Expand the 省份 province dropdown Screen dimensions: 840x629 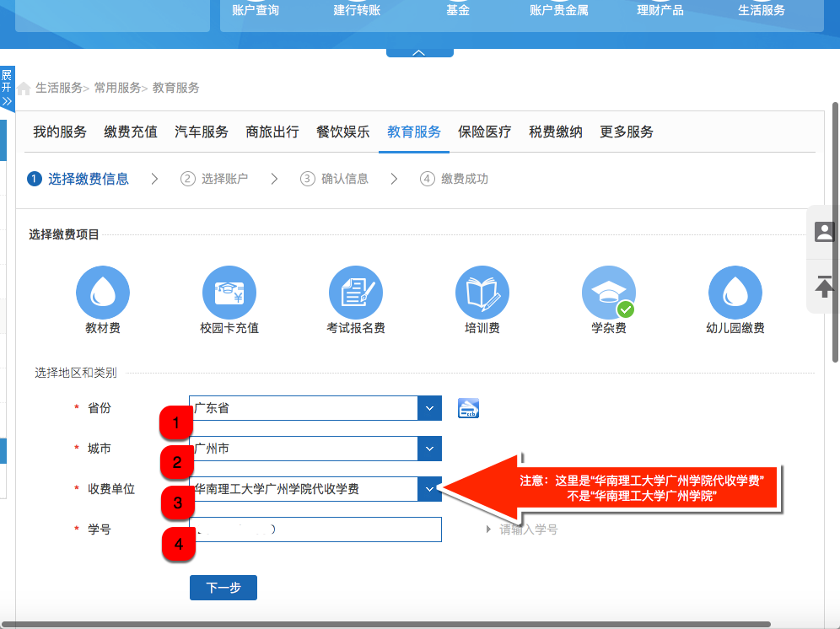tap(430, 408)
